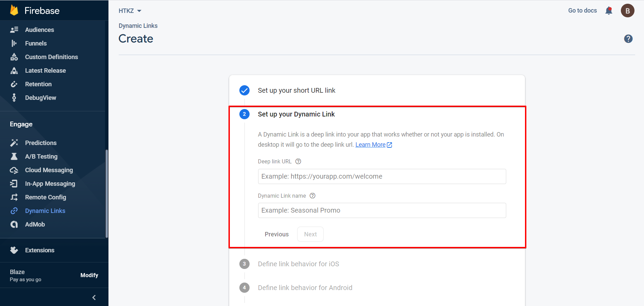Click the Deep link URL info icon
Screen dimensions: 644x306
298,161
